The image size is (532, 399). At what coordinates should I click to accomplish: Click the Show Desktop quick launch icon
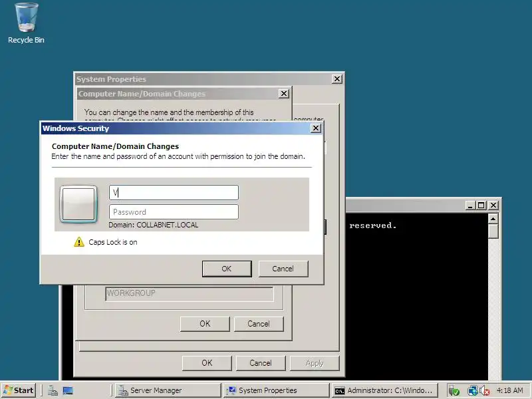68,391
